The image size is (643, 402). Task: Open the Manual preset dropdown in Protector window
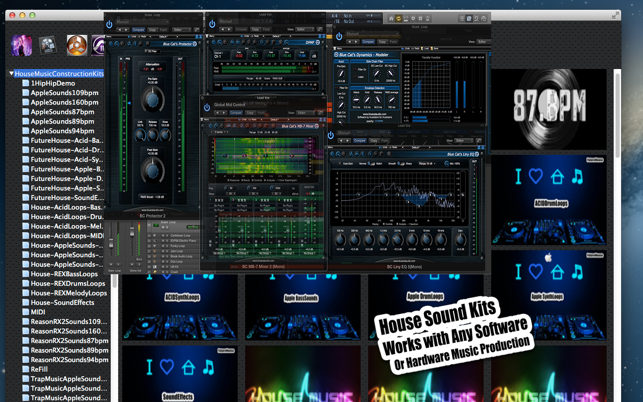[x=142, y=21]
